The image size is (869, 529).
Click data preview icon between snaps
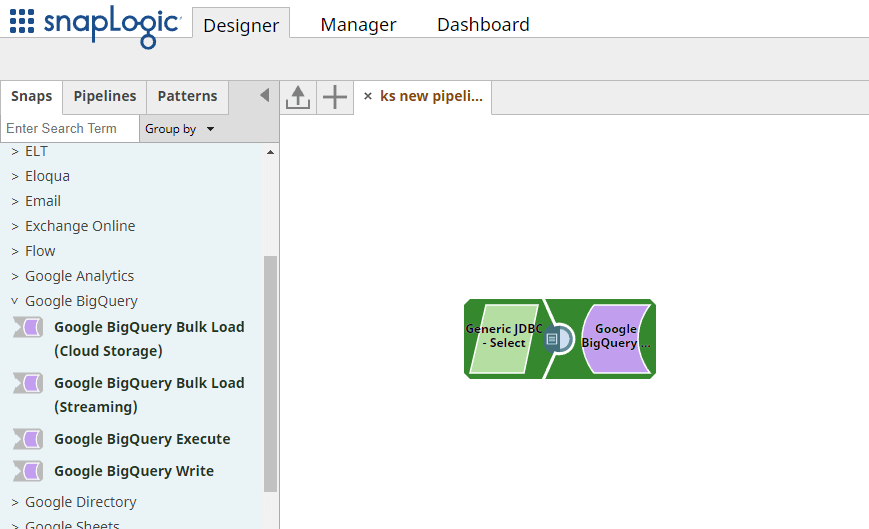(553, 339)
